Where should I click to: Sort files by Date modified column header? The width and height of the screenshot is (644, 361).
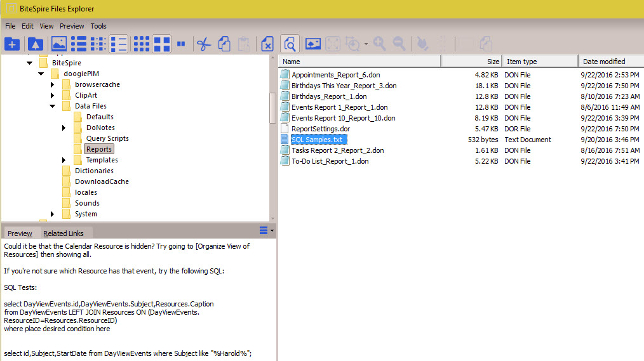(611, 62)
